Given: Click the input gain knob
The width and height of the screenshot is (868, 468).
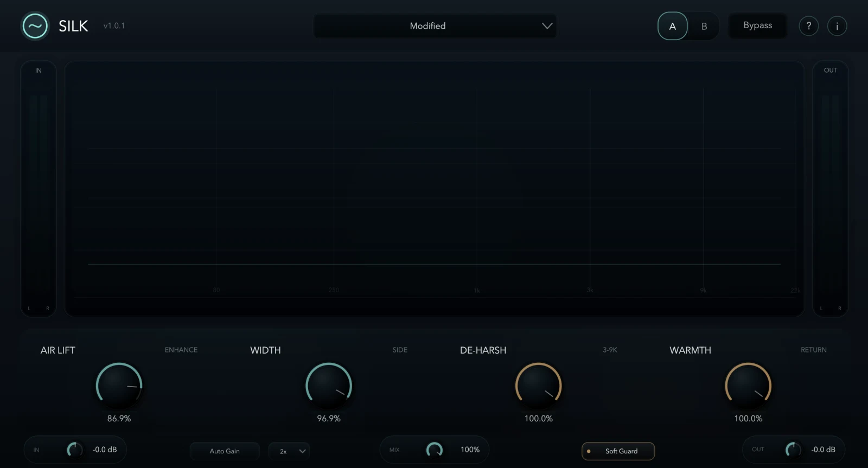Looking at the screenshot, I should coord(74,450).
